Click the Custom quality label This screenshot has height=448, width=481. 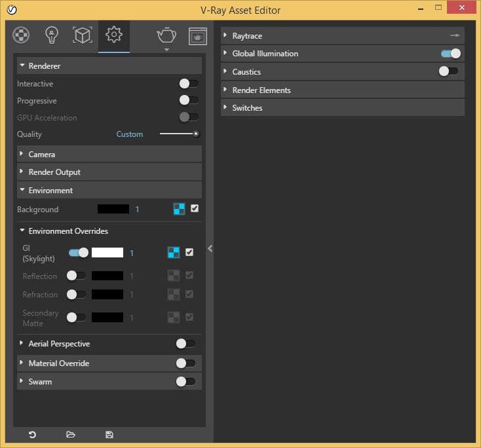tap(130, 134)
